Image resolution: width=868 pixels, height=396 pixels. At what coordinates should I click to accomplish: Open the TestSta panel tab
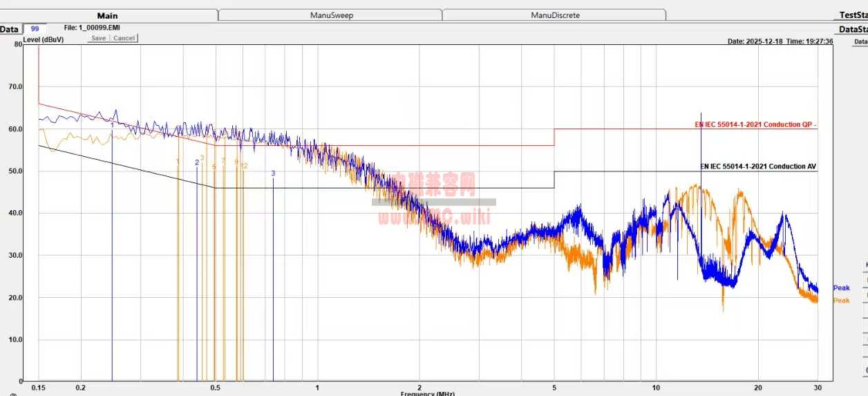click(853, 15)
